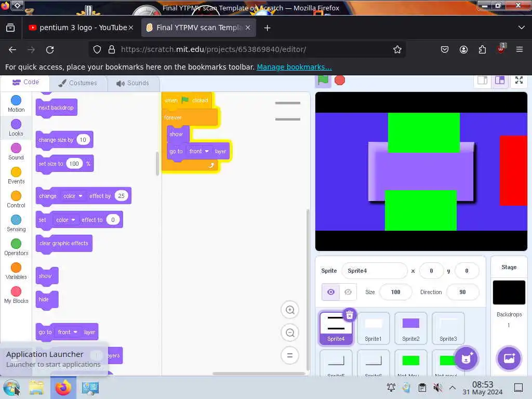Open Firefox extensions icon
Viewport: 532px width, 399px height.
coord(482,49)
